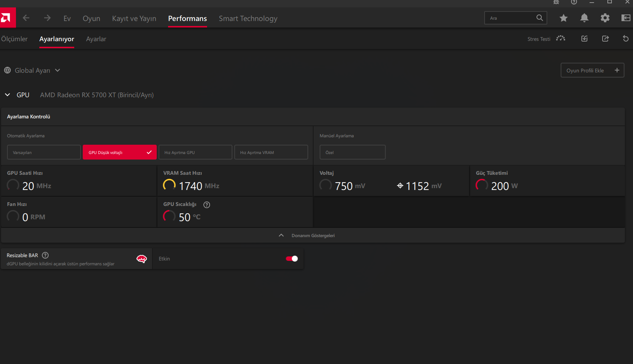This screenshot has width=633, height=364.
Task: Select GPU Düşük voltajlı preset
Action: pos(119,152)
